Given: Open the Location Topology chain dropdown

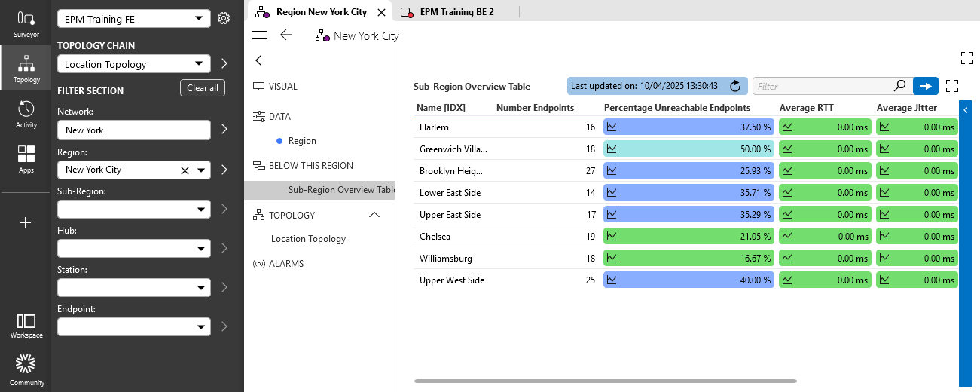Looking at the screenshot, I should click(x=134, y=64).
